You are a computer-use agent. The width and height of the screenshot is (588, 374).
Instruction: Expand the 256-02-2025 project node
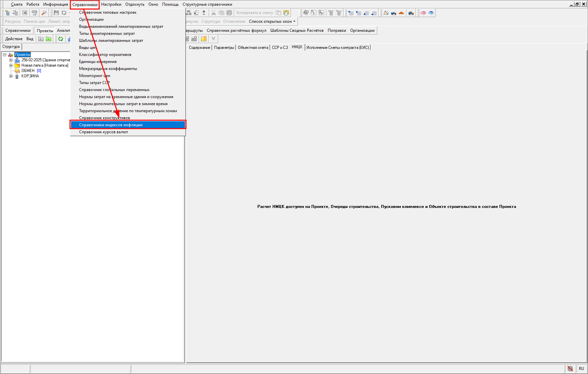click(11, 60)
